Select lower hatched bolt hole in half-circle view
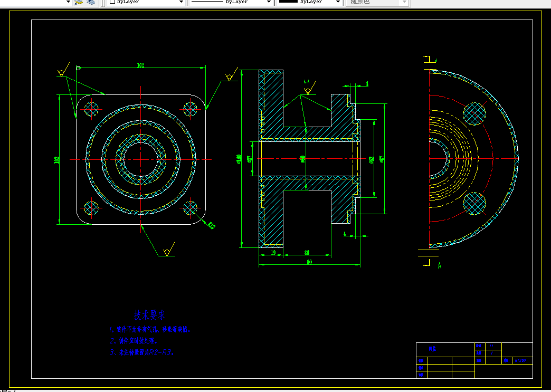Screen dimensions: 551x392 pos(474,203)
